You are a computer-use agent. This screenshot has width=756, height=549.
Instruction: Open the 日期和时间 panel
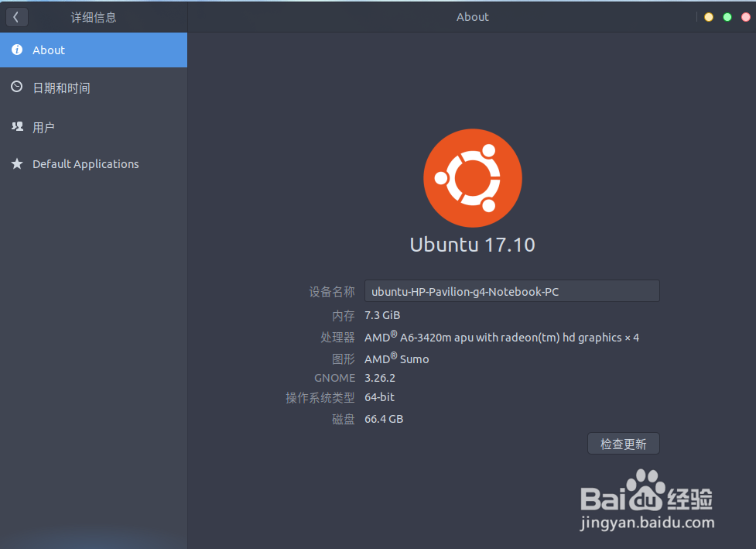coord(94,87)
